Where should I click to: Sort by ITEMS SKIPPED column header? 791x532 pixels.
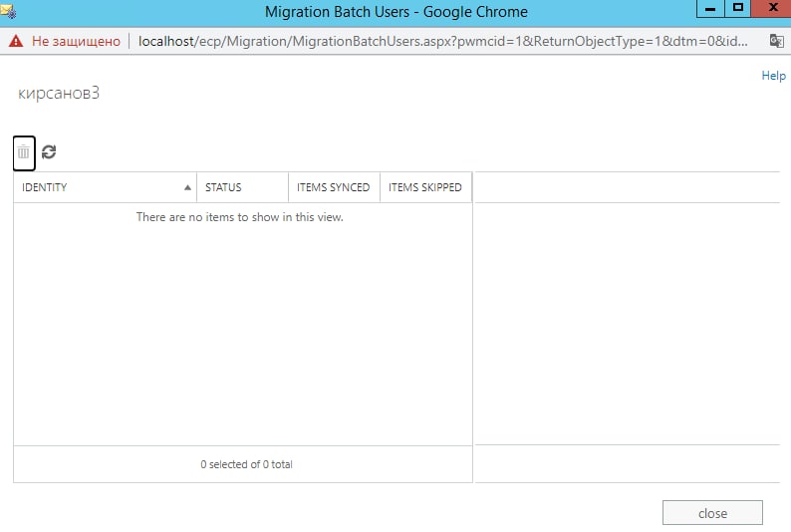point(425,187)
